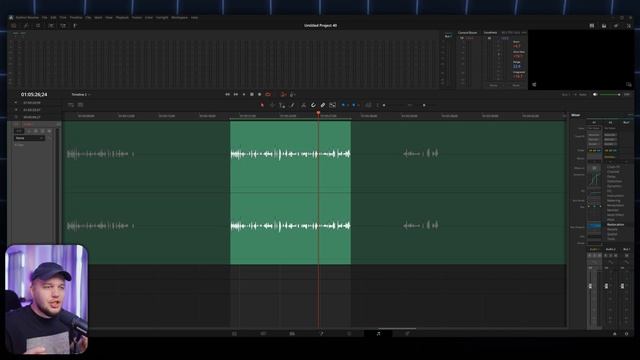
Task: Click the stop transport button
Action: click(x=251, y=94)
